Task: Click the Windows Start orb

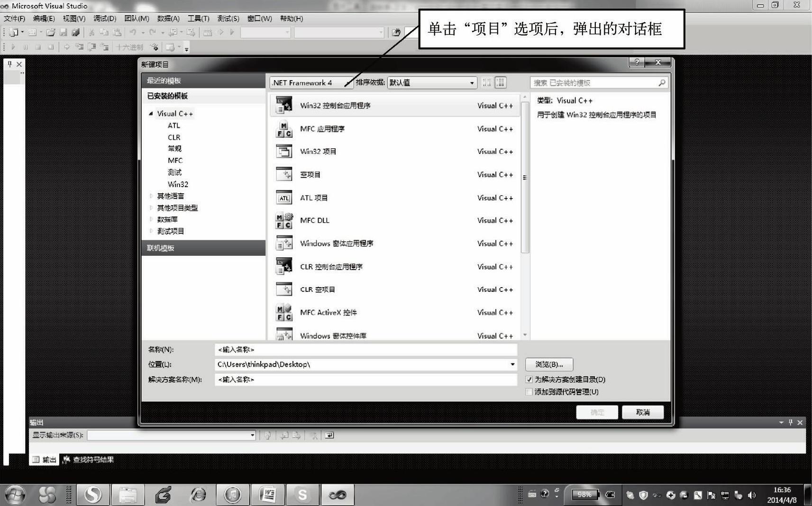Action: (x=15, y=495)
